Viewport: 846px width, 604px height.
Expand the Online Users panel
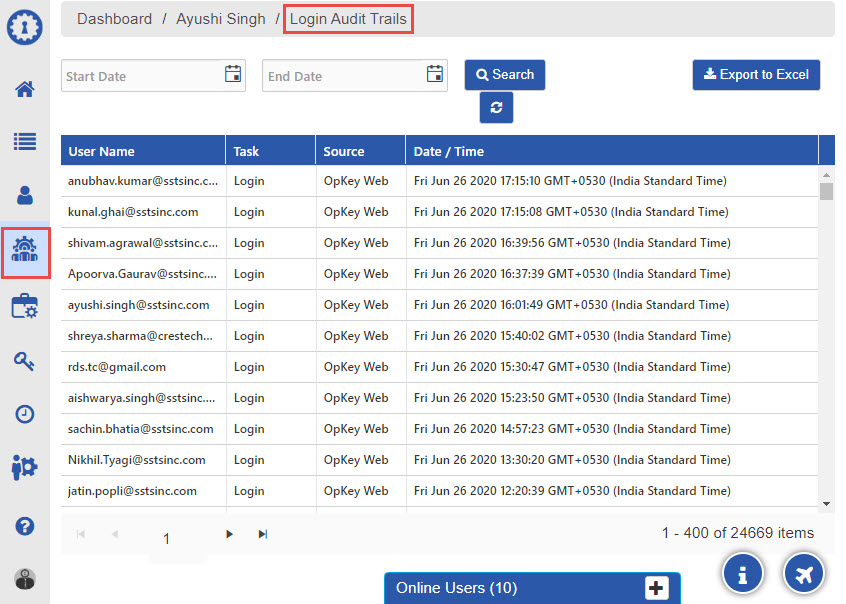[x=656, y=588]
